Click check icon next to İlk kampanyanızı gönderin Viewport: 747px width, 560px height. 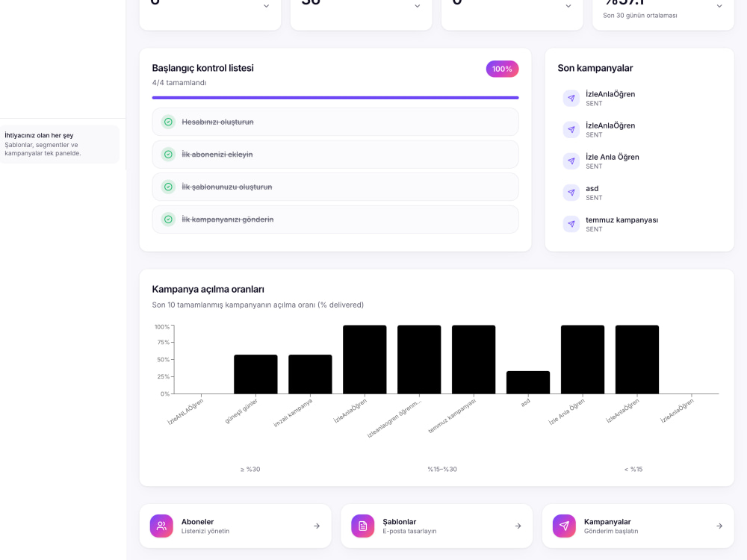point(168,220)
